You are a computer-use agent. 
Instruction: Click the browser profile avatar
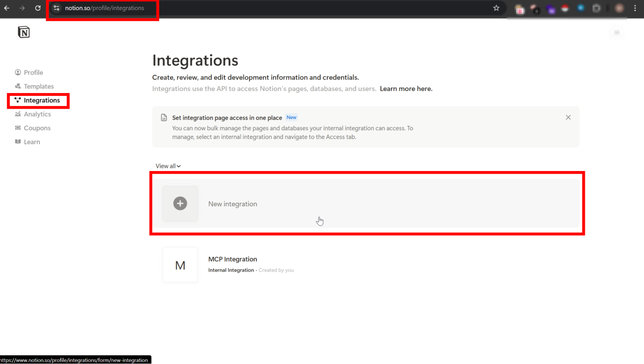click(x=619, y=8)
